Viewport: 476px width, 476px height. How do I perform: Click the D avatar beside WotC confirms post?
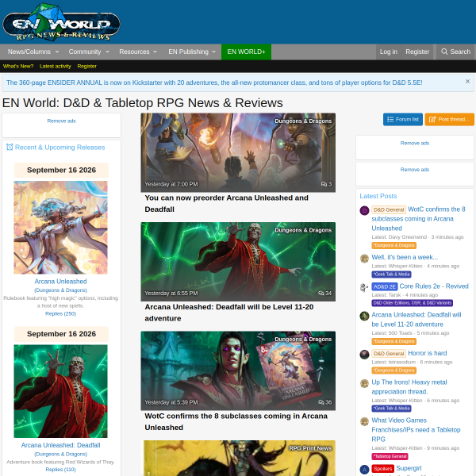click(x=364, y=210)
